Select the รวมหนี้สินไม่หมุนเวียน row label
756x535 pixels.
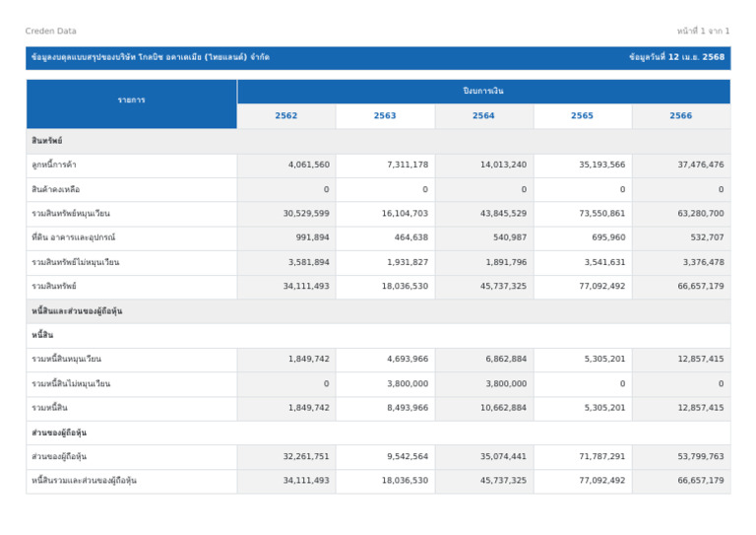[71, 384]
